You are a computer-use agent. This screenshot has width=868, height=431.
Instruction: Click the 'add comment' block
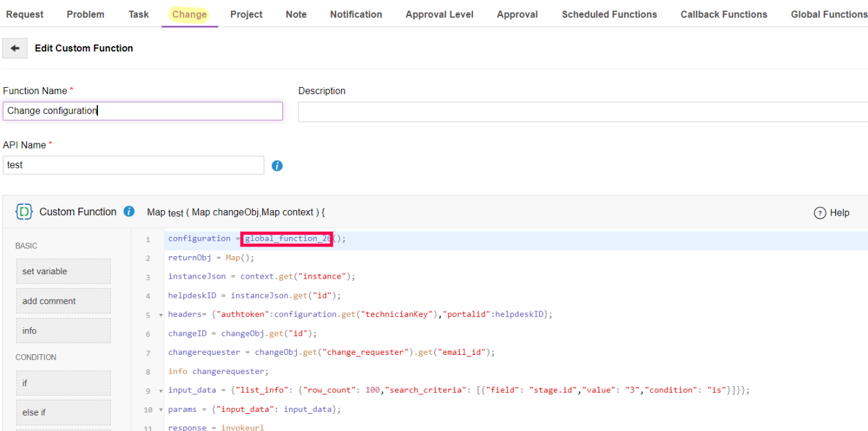(x=63, y=301)
